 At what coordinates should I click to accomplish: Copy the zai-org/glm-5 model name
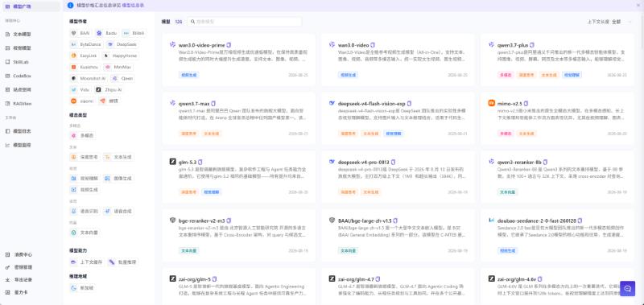(x=214, y=279)
